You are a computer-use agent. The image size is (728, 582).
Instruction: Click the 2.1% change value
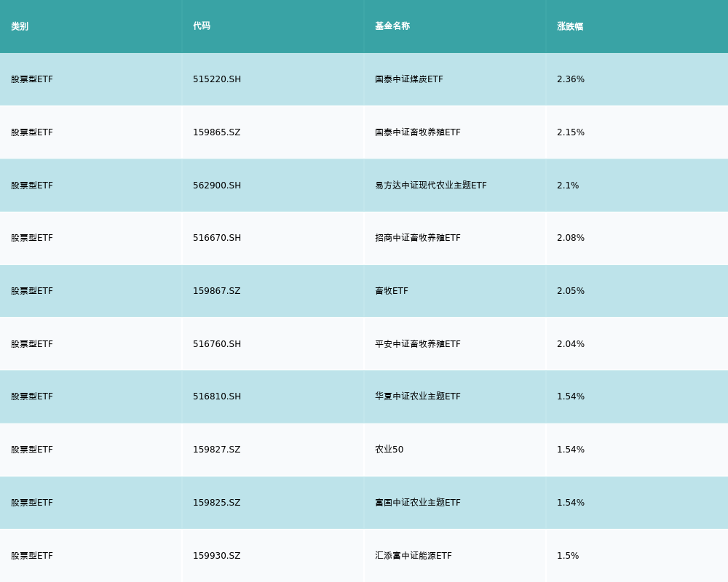pyautogui.click(x=568, y=186)
